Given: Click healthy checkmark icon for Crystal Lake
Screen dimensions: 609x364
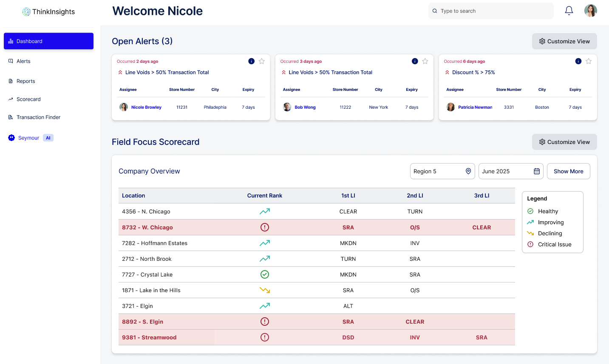Looking at the screenshot, I should (264, 274).
